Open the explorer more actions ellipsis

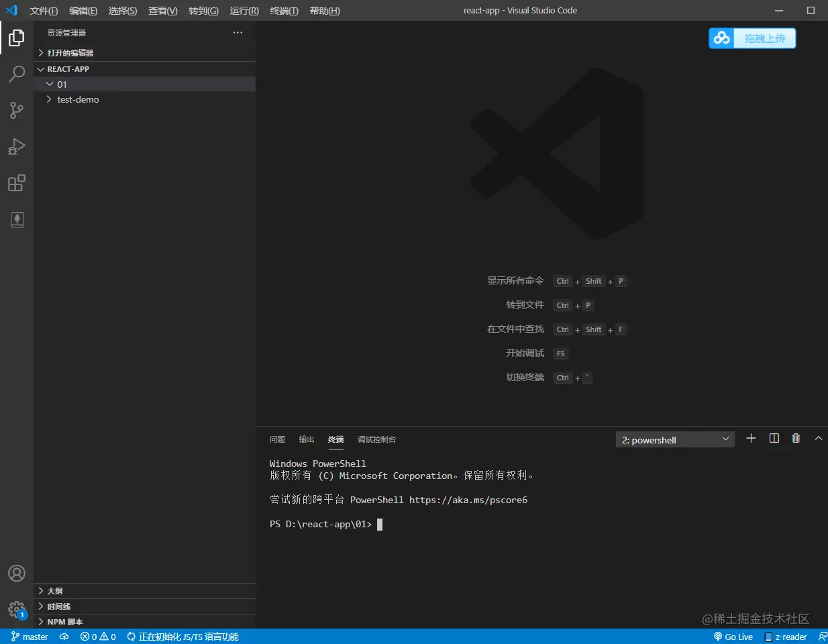[238, 33]
